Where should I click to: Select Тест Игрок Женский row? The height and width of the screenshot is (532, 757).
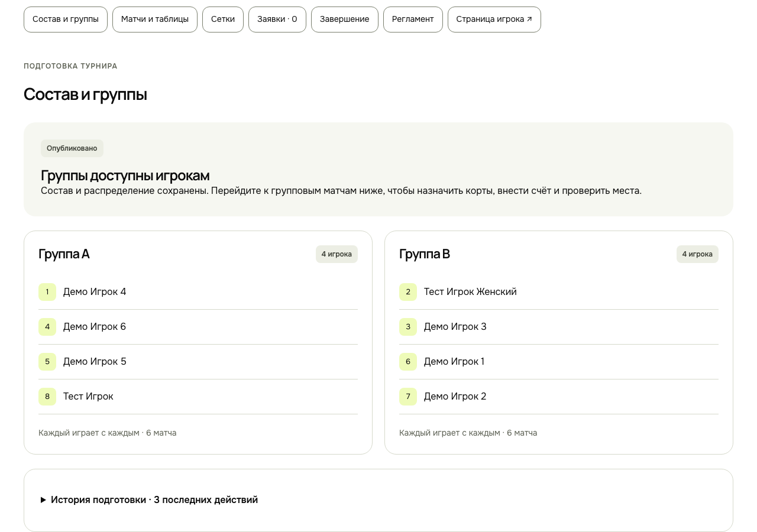pyautogui.click(x=559, y=292)
